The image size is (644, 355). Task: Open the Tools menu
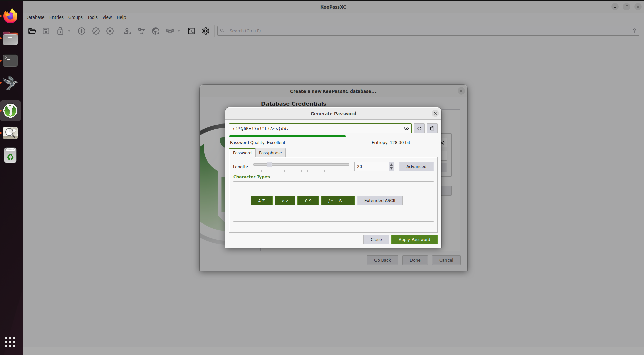pyautogui.click(x=93, y=17)
